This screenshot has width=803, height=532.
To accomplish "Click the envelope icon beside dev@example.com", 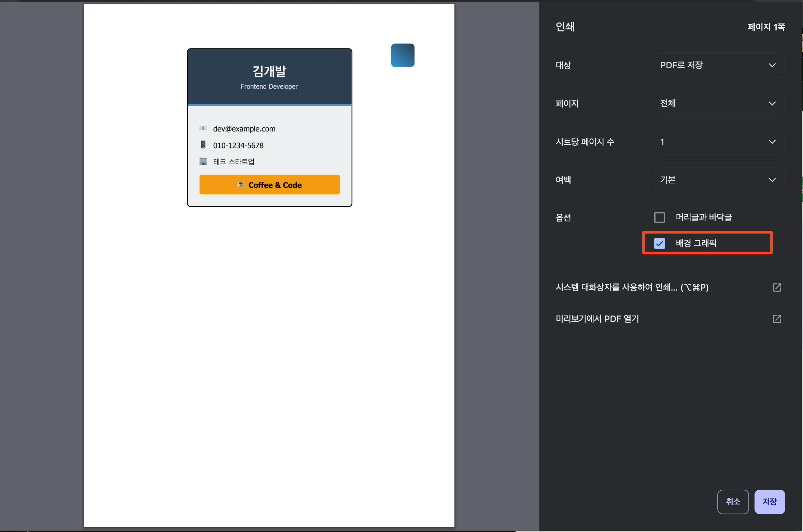I will coord(203,128).
